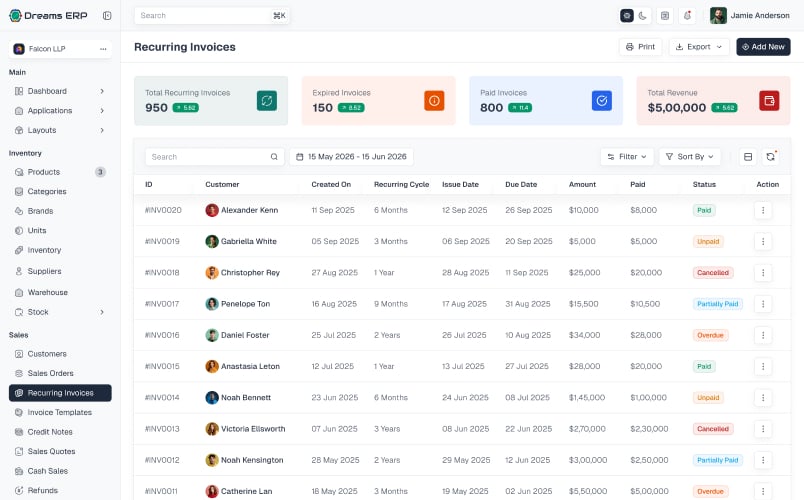Open Inventory sidebar item
804x500 pixels.
coord(60,250)
